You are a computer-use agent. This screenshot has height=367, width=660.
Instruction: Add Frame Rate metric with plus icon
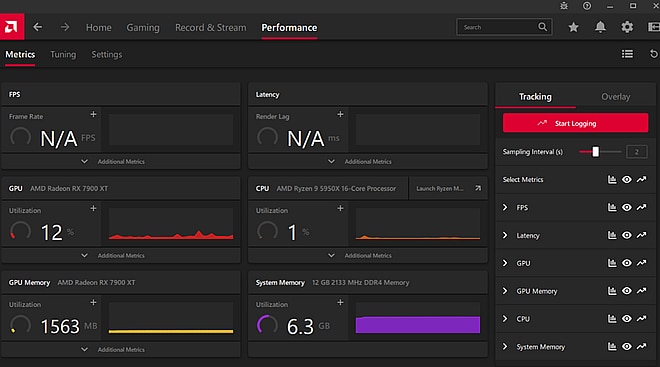(x=93, y=114)
